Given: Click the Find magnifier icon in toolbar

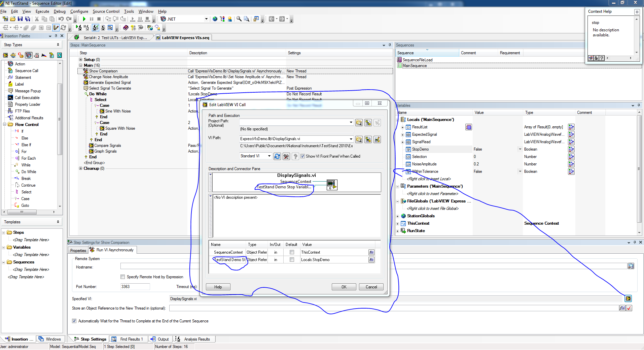Looking at the screenshot, I should click(239, 19).
